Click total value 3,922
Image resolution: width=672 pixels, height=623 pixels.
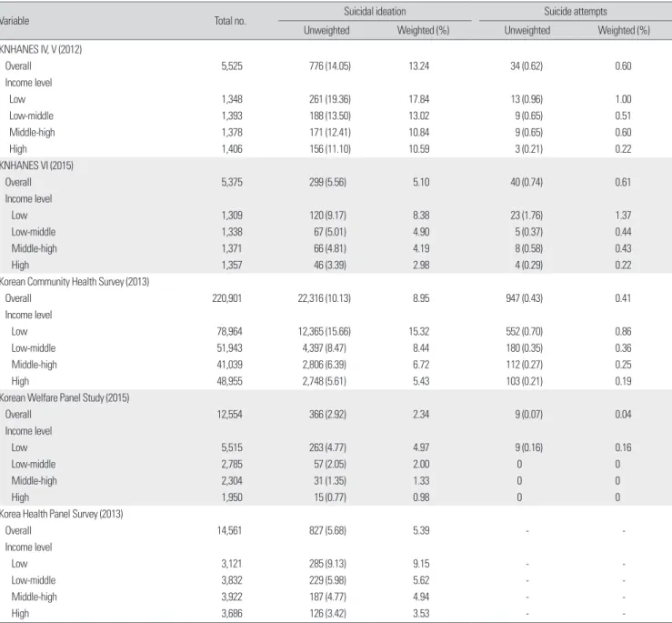(x=232, y=598)
